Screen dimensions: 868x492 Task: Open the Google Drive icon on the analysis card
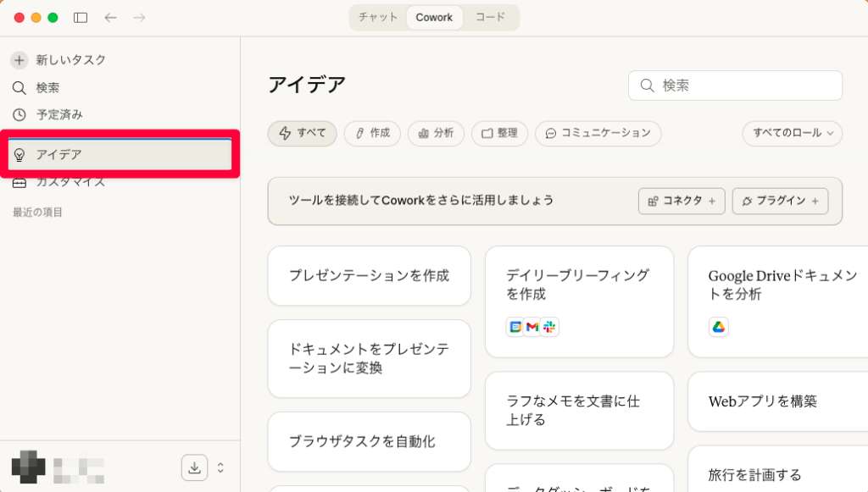[719, 326]
